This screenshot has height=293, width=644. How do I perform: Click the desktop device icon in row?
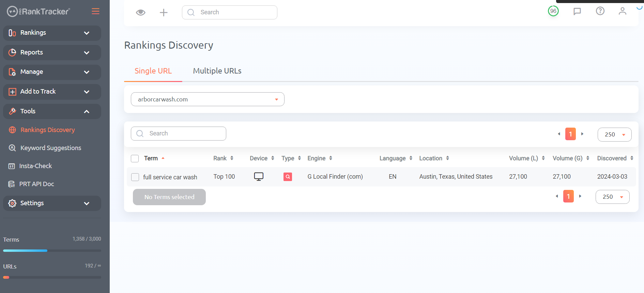point(259,177)
